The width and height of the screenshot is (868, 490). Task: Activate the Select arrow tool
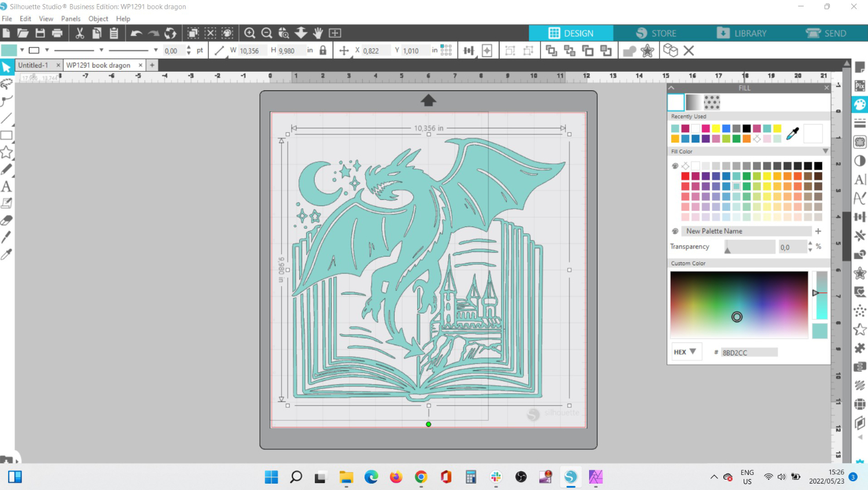(x=6, y=67)
